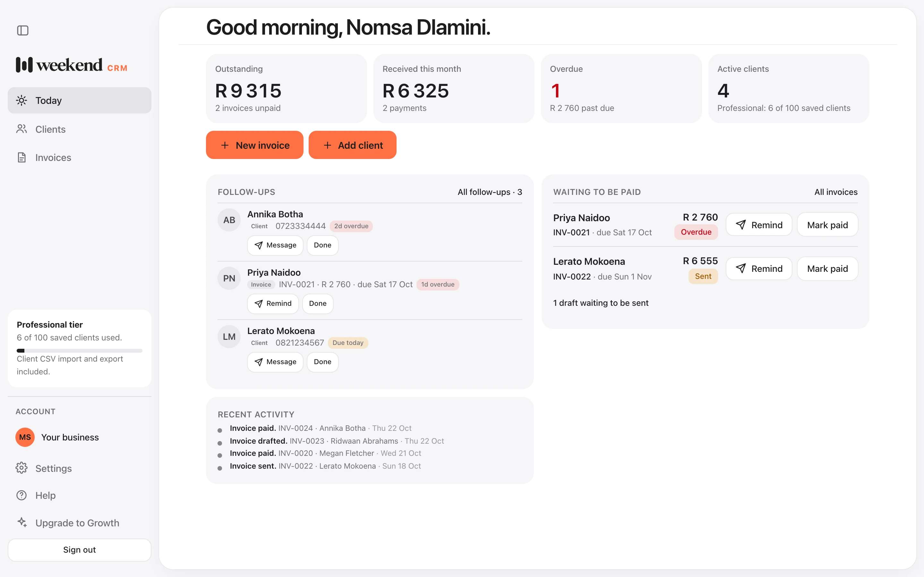The width and height of the screenshot is (924, 577).
Task: Open the Today tab
Action: pos(80,100)
